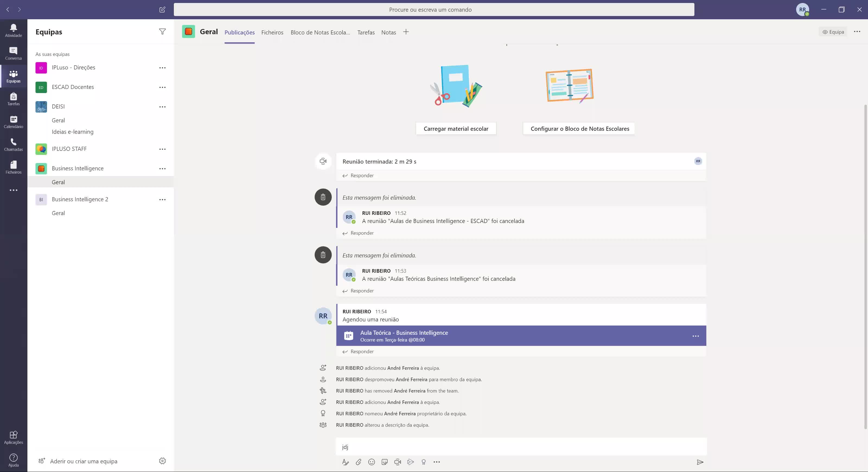This screenshot has height=472, width=868.
Task: Open the Atividade bell in sidebar
Action: (14, 30)
